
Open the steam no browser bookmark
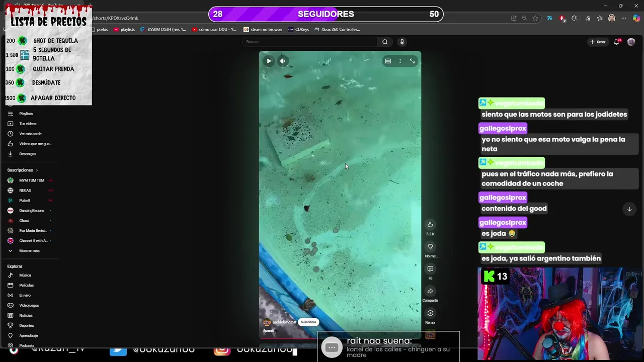(263, 30)
